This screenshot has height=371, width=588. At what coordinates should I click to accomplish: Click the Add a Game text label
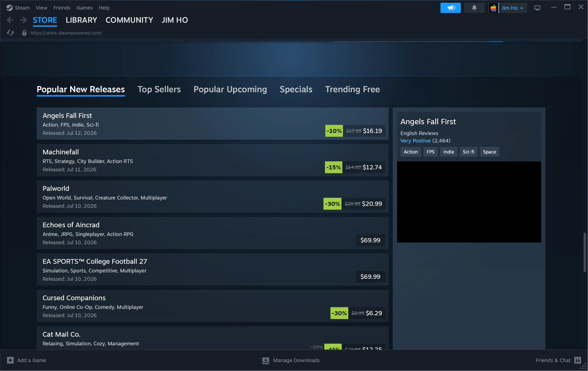[32, 360]
